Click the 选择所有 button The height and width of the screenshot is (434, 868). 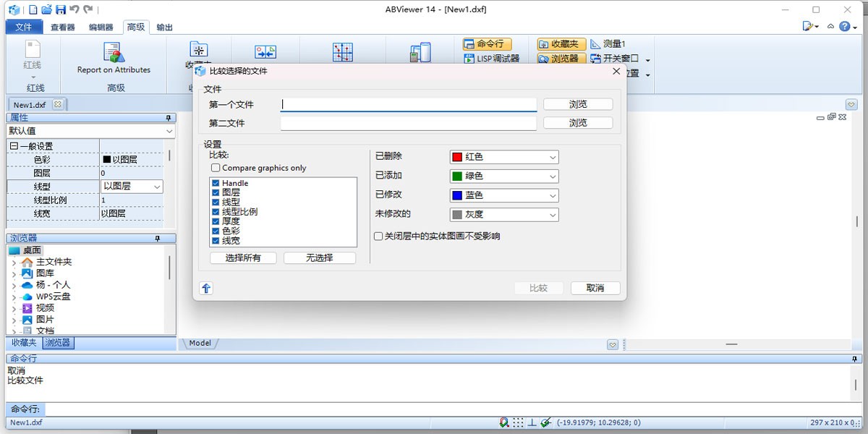243,258
